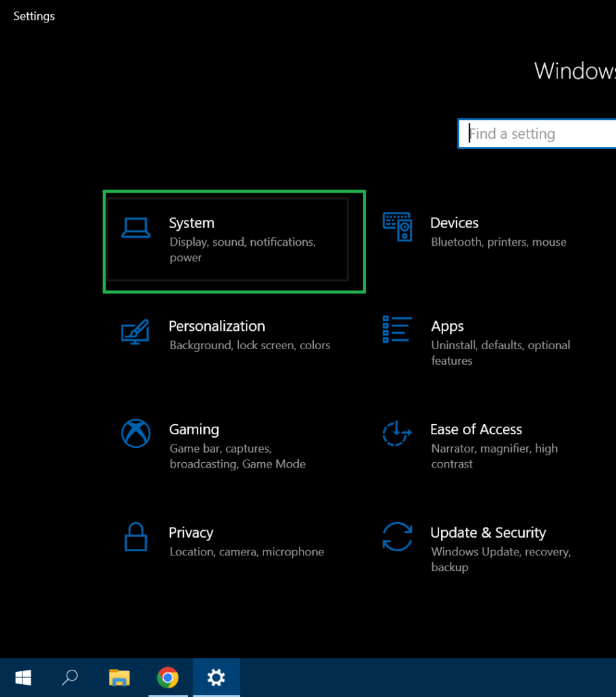Viewport: 616px width, 697px height.
Task: Open the System settings label
Action: (x=191, y=223)
